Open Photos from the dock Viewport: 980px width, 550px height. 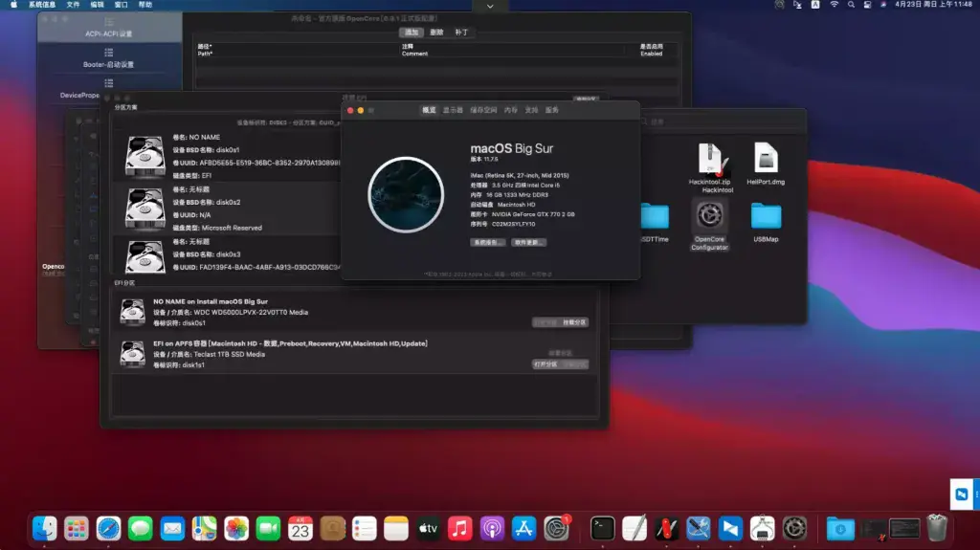[x=235, y=529]
